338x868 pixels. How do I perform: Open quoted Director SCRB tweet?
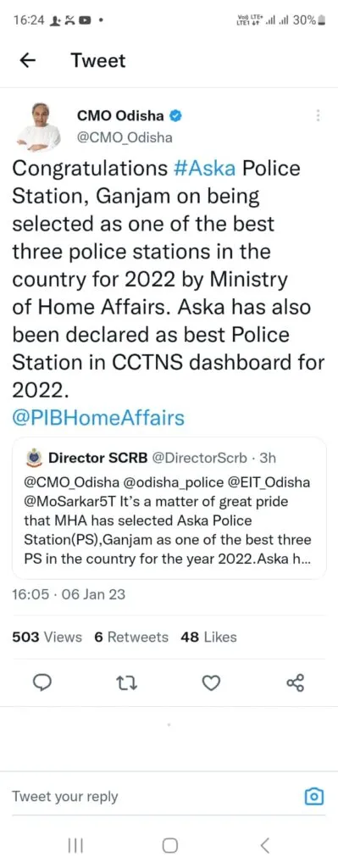point(169,508)
